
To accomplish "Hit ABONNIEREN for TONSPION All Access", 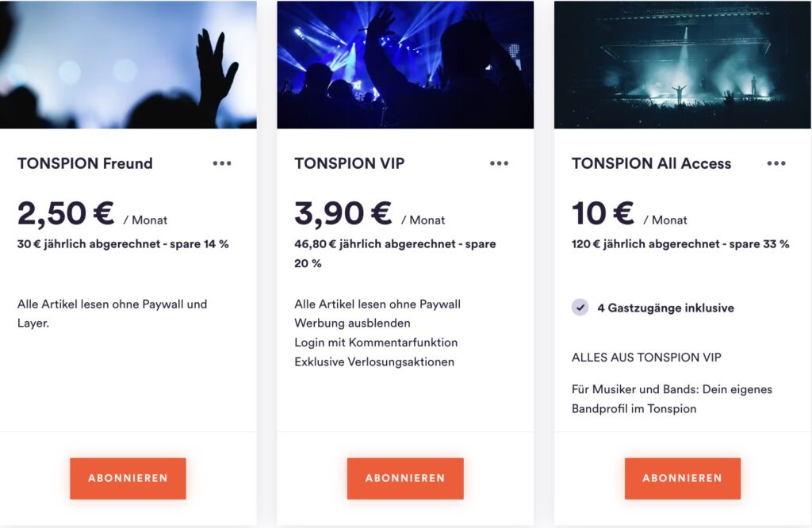I will pyautogui.click(x=682, y=478).
